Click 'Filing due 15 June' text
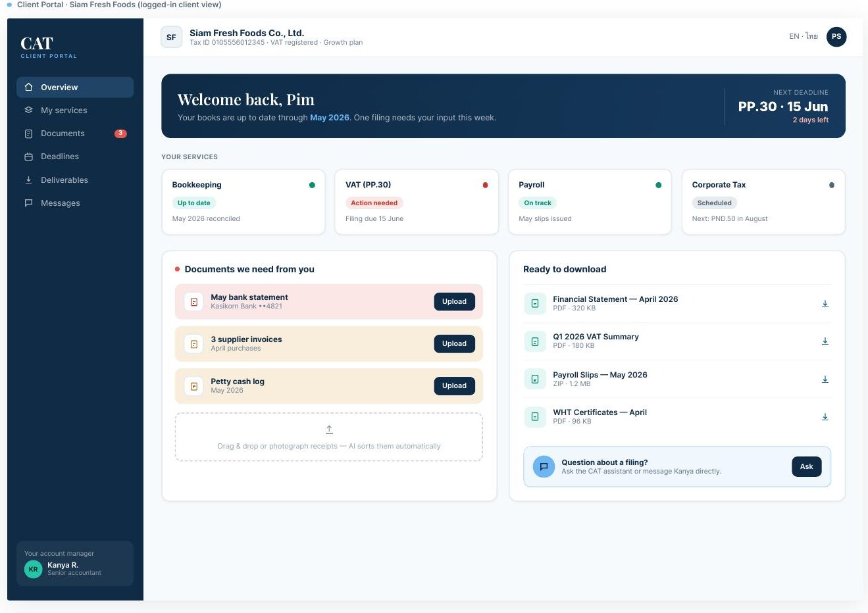The image size is (868, 613). coord(374,218)
